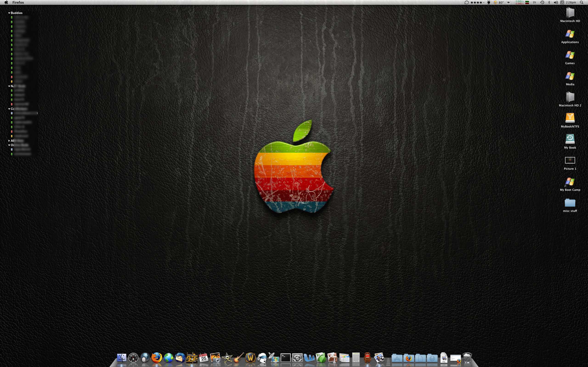Open Terminal from the dock
The height and width of the screenshot is (367, 588).
(x=286, y=358)
